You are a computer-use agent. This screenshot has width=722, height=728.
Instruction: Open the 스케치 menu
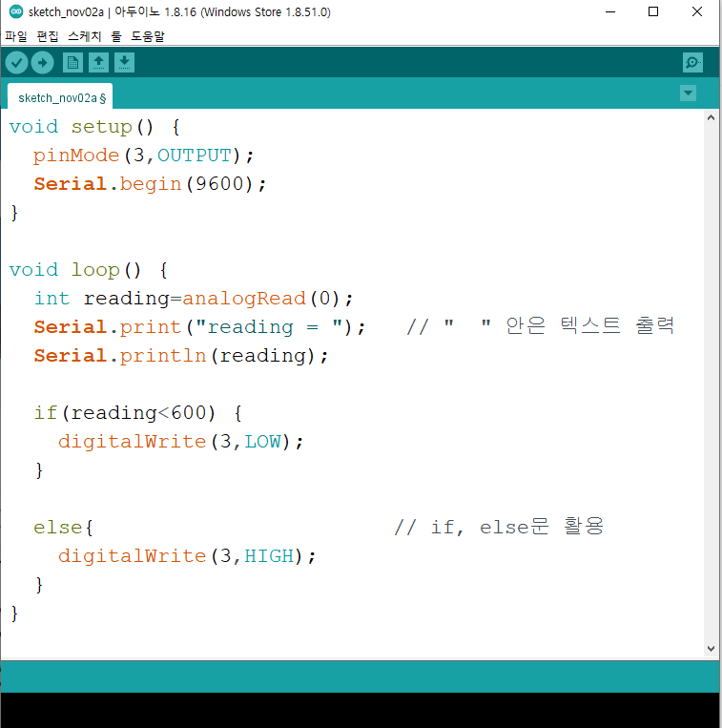tap(84, 36)
